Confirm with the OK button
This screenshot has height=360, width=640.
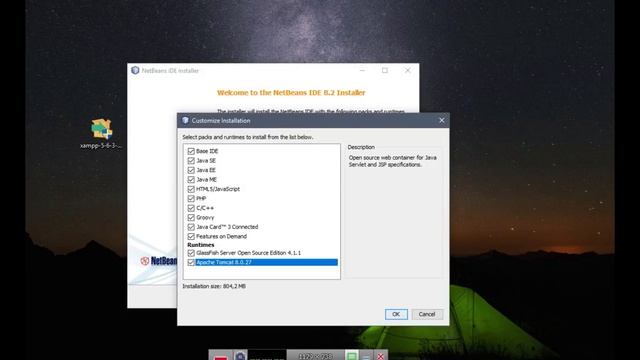(x=396, y=314)
